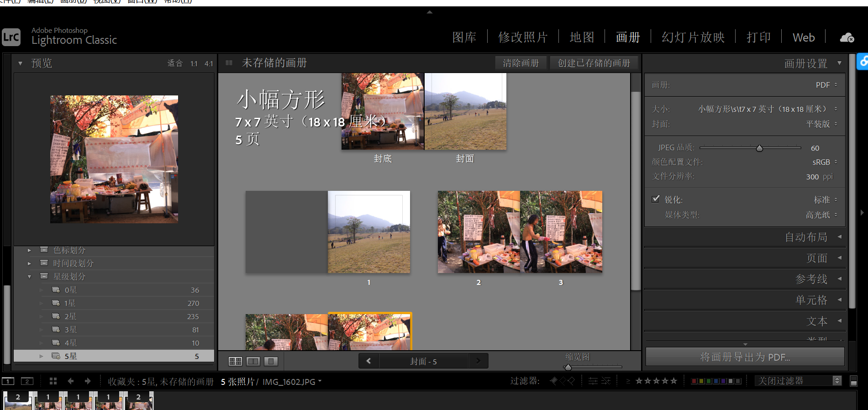Switch to multi-page grid view
This screenshot has width=868, height=410.
coord(235,362)
